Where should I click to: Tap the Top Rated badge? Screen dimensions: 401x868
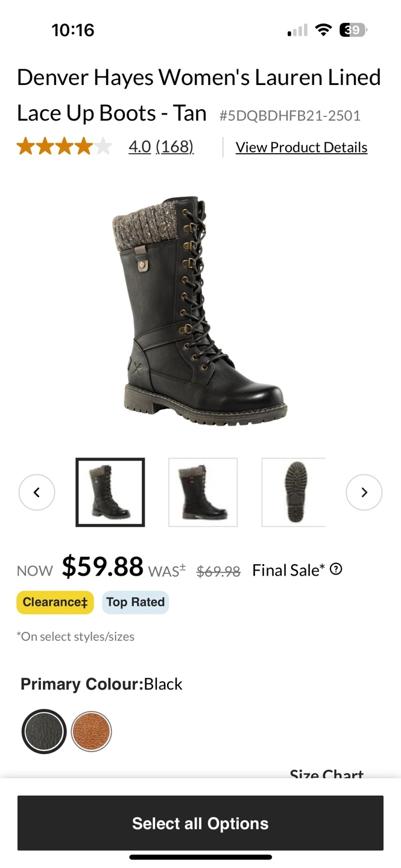click(136, 602)
